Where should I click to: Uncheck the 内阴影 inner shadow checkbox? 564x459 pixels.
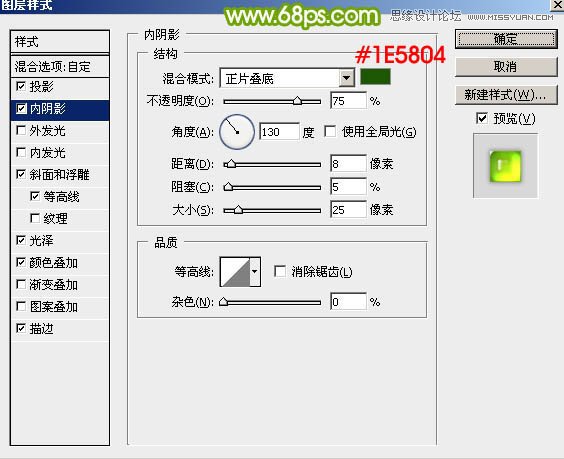click(x=21, y=108)
